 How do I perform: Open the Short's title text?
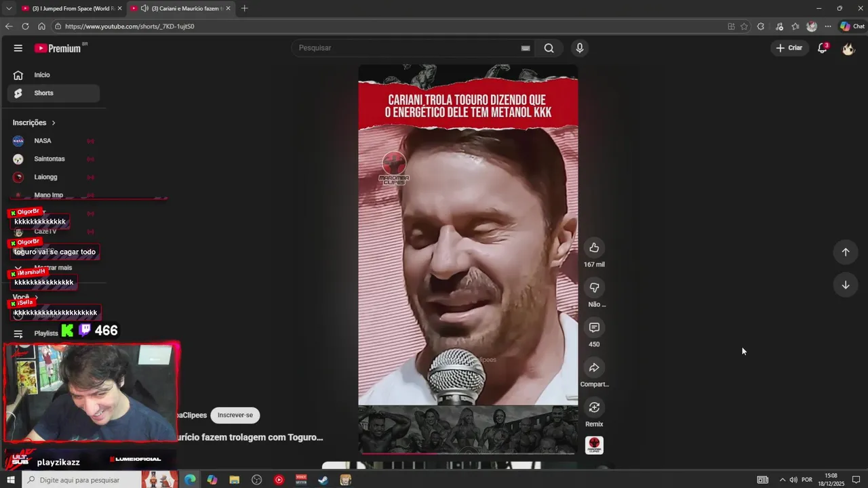coord(250,437)
